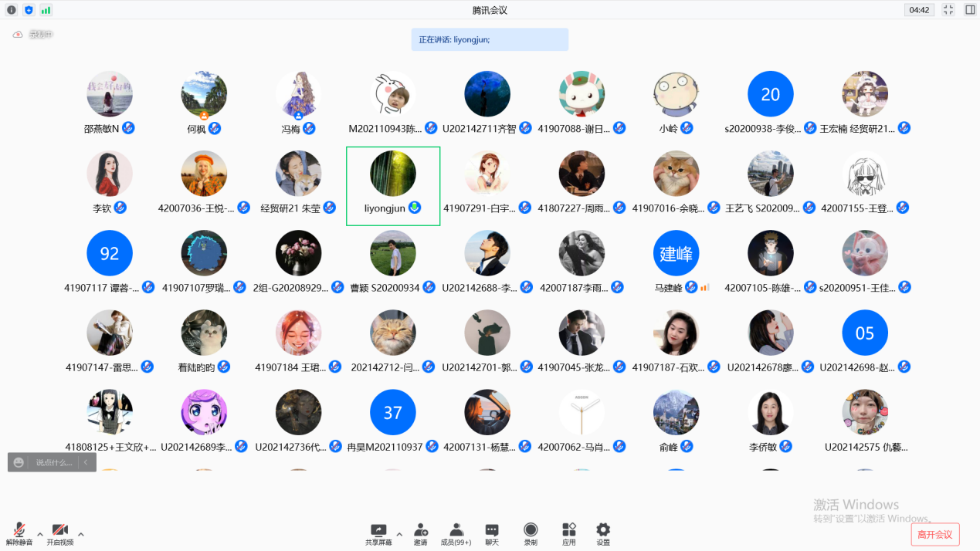Toggle the side panel layout icon
Screen dimensions: 980x551
click(x=970, y=10)
